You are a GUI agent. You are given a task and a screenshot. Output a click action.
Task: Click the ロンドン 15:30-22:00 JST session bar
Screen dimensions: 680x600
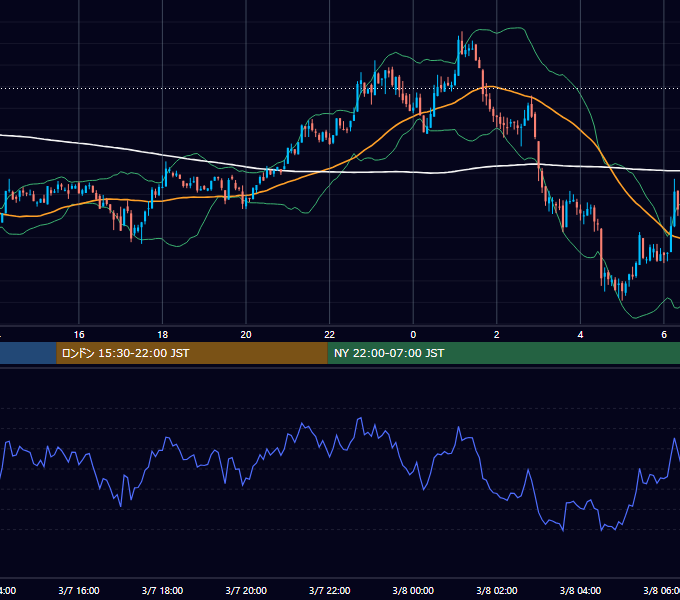pyautogui.click(x=192, y=353)
